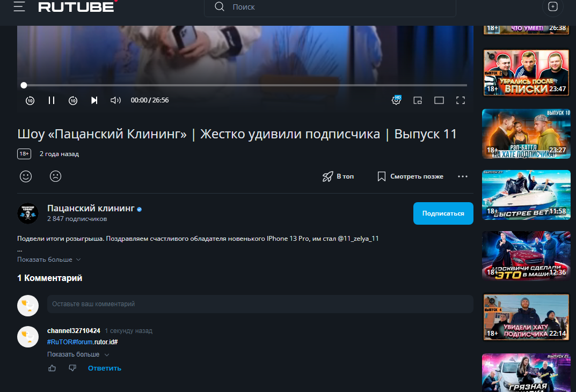
Task: Open the Москвичи сделали это в машине thumbnail
Action: click(526, 256)
